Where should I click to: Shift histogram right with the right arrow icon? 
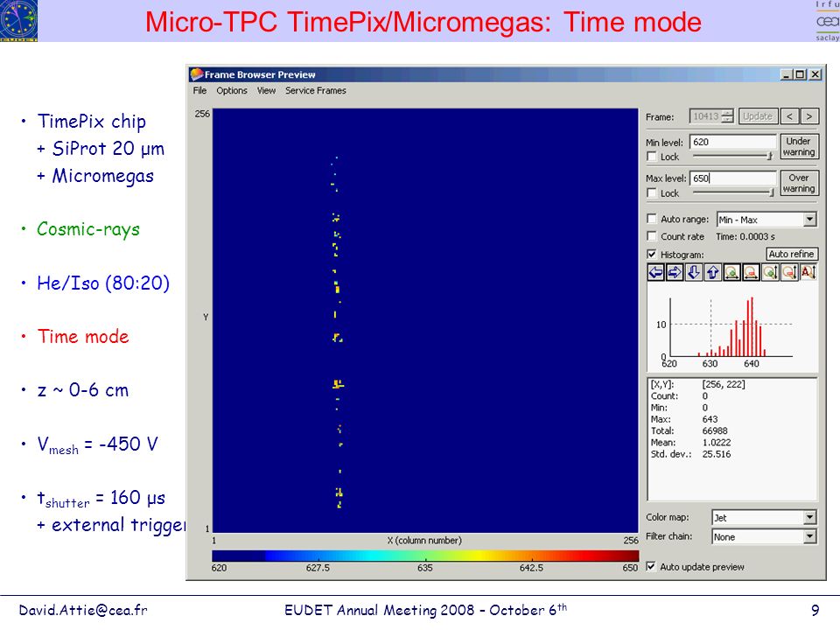coord(675,272)
